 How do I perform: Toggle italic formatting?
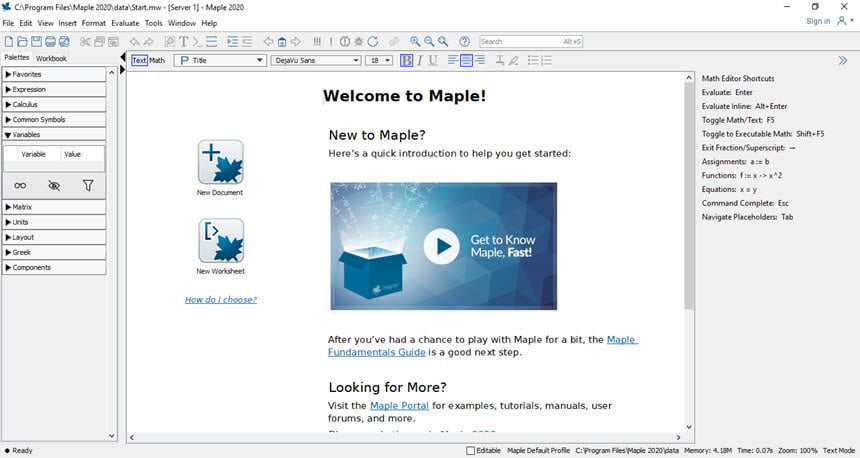tap(420, 60)
